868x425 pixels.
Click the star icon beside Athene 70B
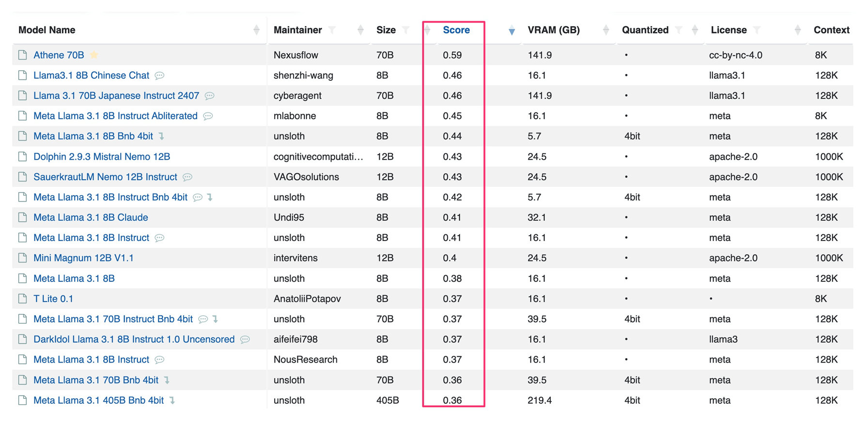94,55
